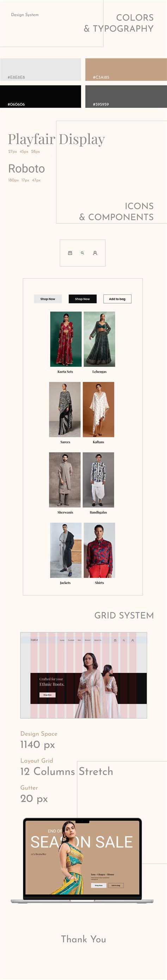The height and width of the screenshot is (980, 167).
Task: Click the shopping bag icon in icons box
Action: [x=70, y=253]
